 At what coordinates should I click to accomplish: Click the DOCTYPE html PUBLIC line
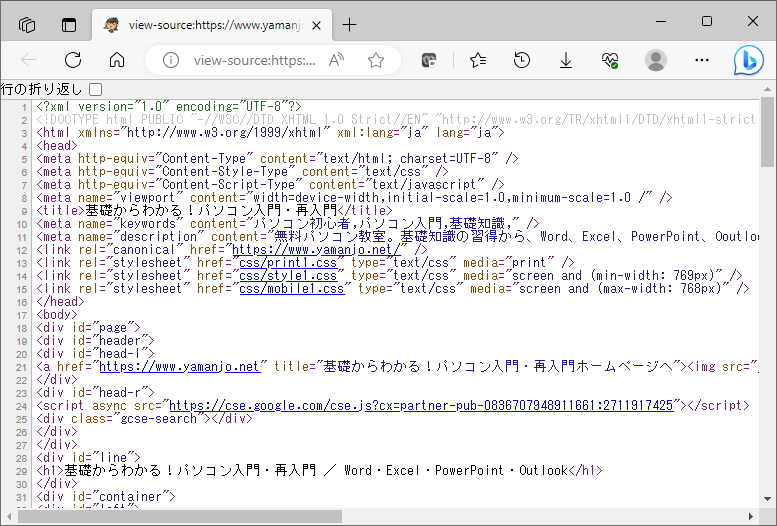pyautogui.click(x=395, y=119)
